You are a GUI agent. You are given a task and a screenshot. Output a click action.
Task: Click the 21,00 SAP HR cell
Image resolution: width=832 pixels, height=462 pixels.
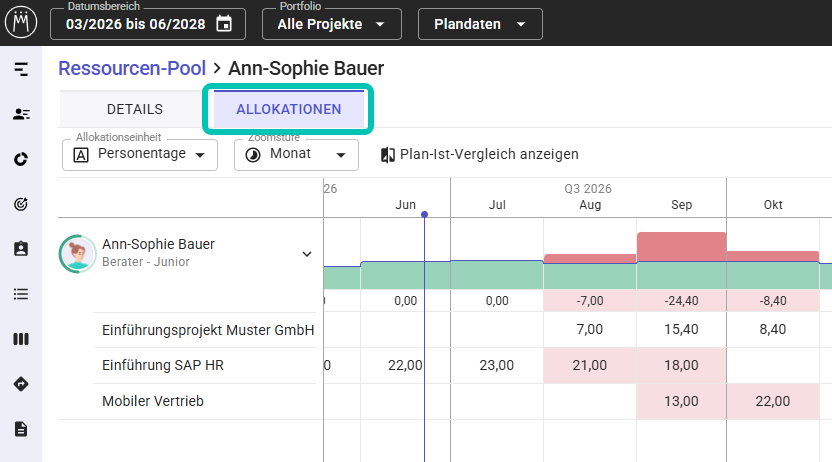coord(590,365)
